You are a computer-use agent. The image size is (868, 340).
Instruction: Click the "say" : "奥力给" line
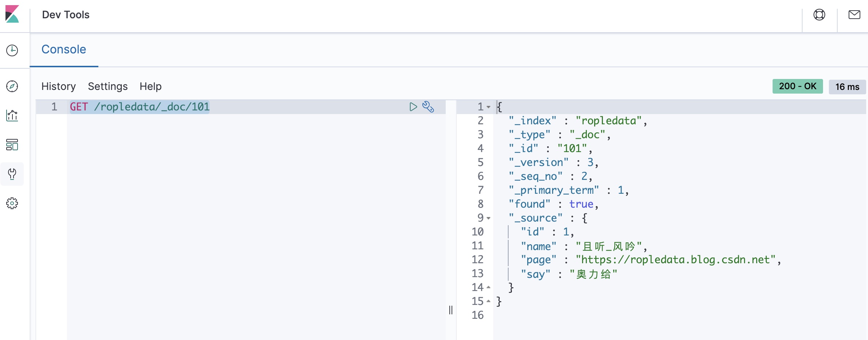[x=569, y=274]
